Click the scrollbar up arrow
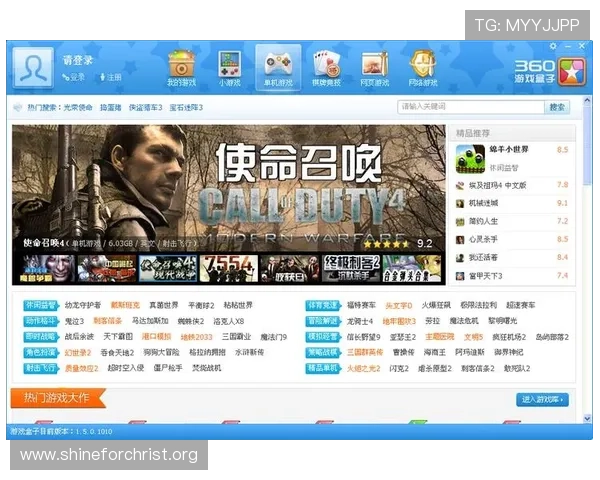 (x=587, y=101)
